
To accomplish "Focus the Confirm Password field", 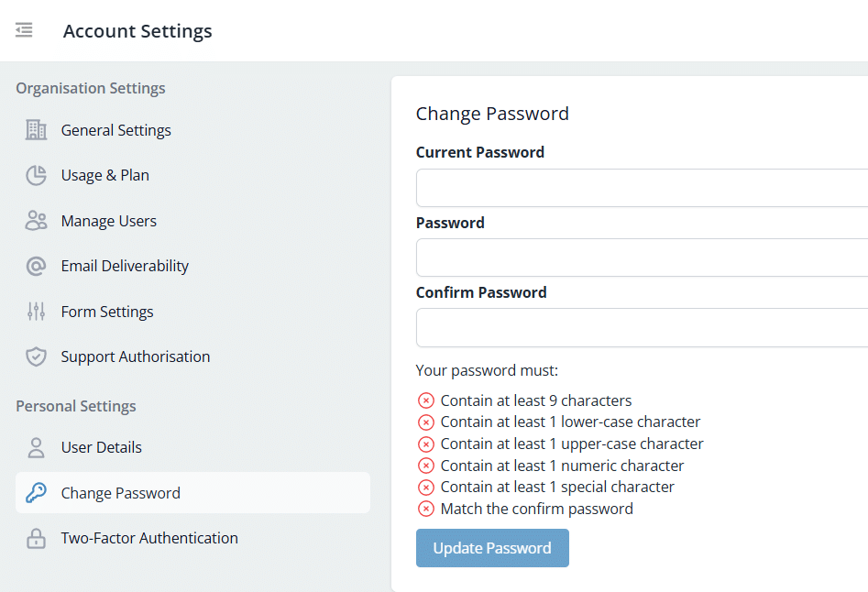I will click(x=643, y=327).
